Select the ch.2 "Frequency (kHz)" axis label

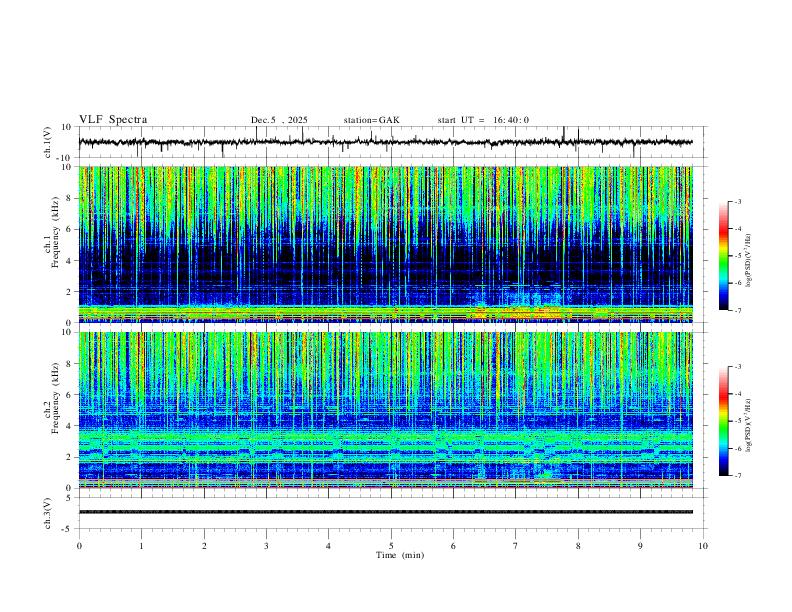pos(55,397)
